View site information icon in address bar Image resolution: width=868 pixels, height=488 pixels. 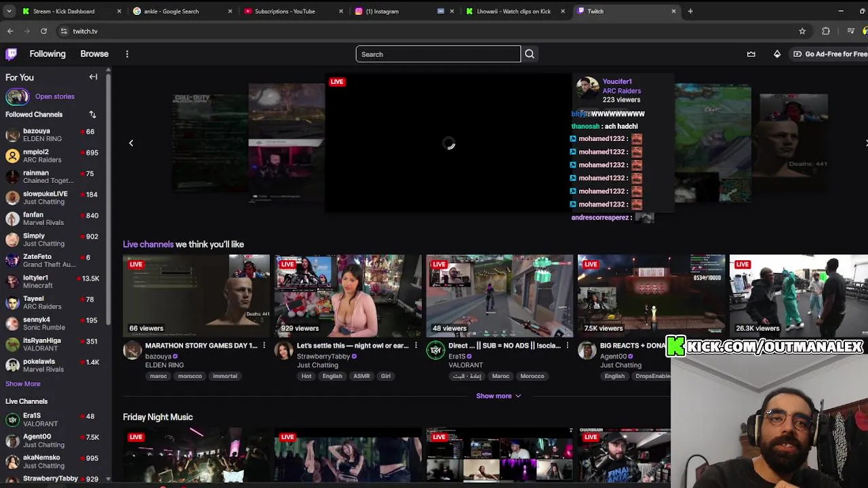[x=64, y=31]
